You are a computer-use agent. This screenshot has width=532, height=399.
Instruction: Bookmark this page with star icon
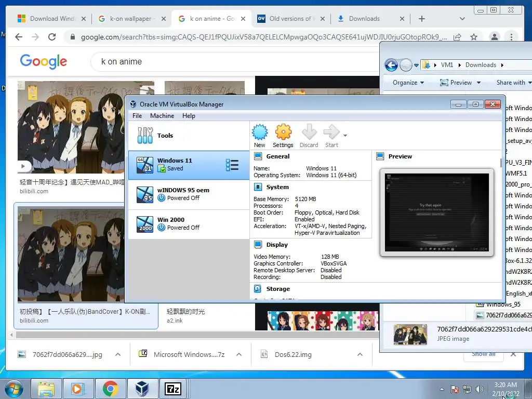click(x=474, y=37)
